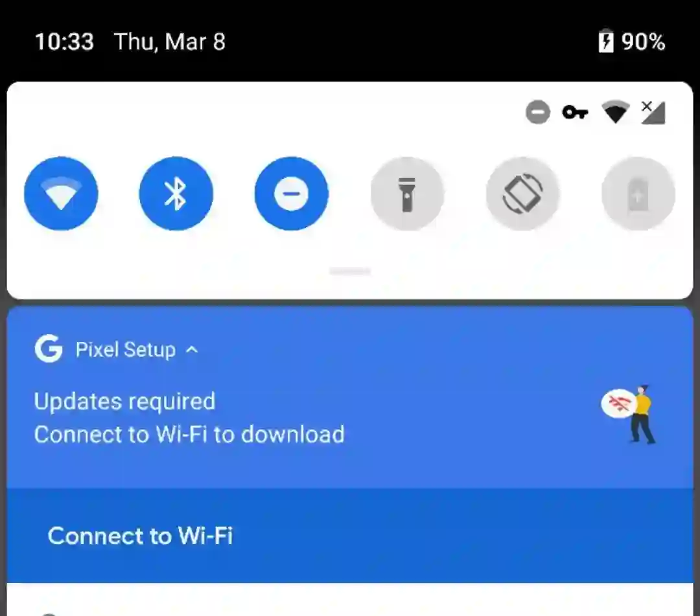The height and width of the screenshot is (616, 700).
Task: Tap the Do Not Disturb status icon
Action: click(x=538, y=112)
